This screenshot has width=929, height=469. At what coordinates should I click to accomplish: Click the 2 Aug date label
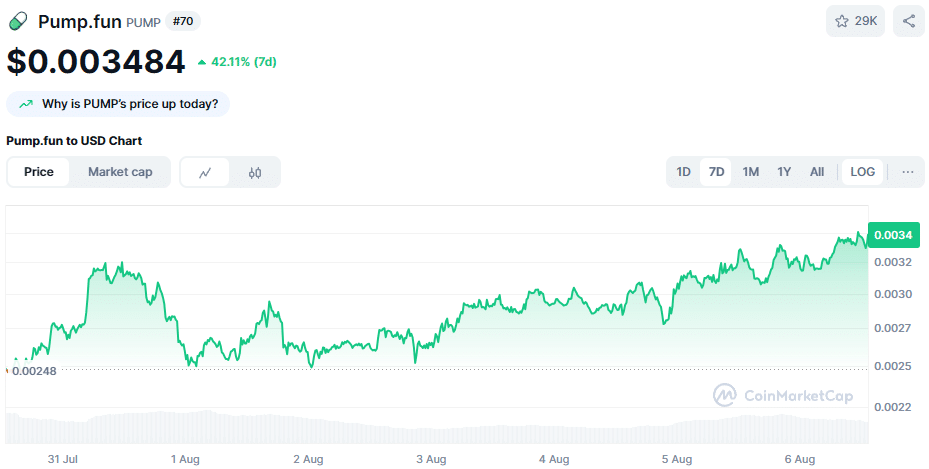[308, 459]
